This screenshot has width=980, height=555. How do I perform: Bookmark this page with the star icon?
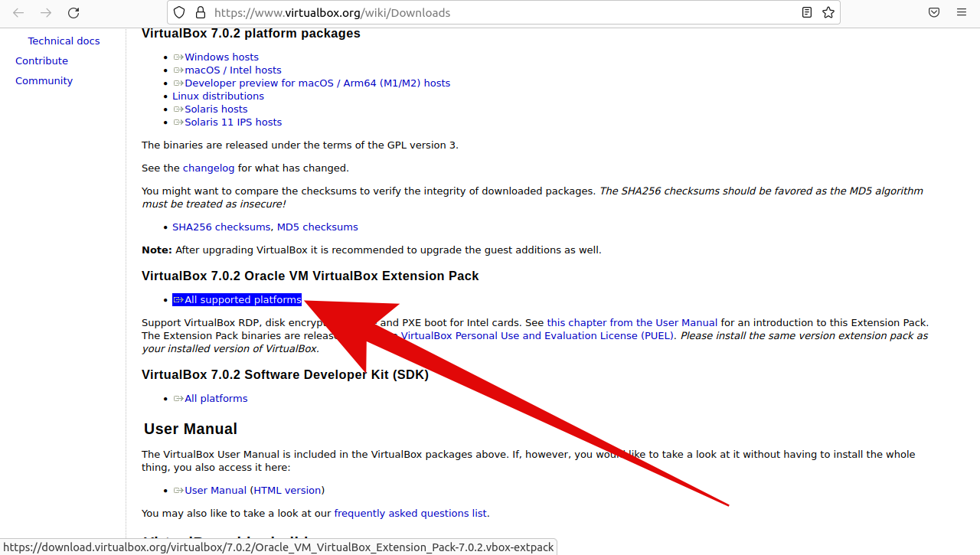pos(828,12)
